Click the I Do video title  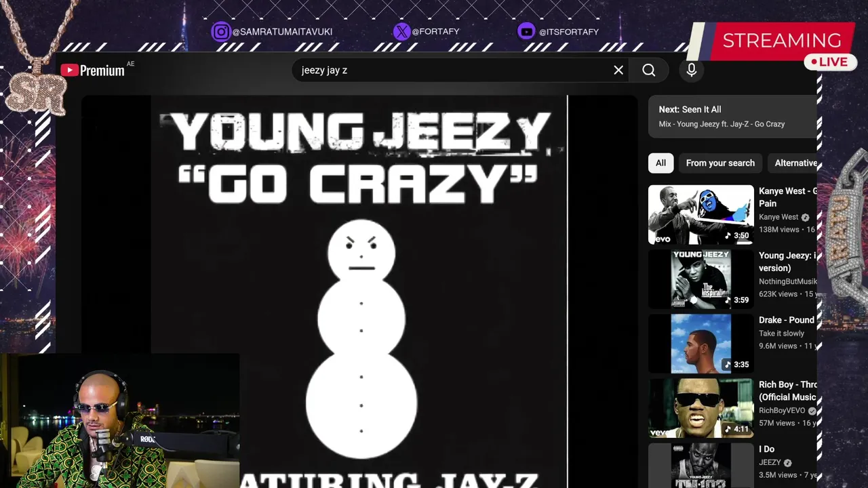click(x=766, y=449)
